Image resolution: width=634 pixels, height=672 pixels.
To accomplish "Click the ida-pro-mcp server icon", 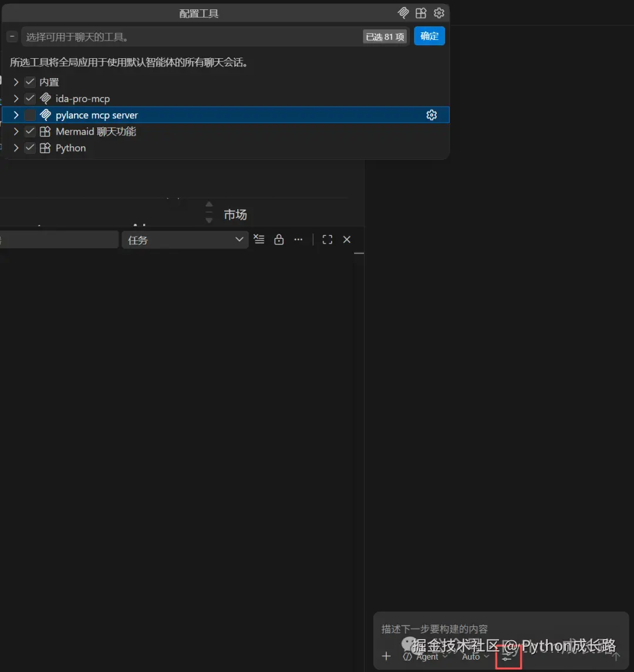I will tap(45, 99).
